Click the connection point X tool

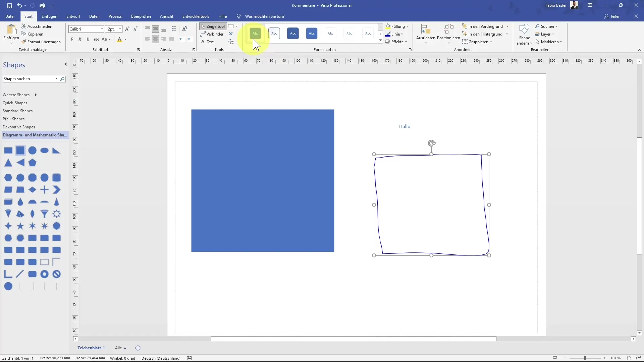231,34
